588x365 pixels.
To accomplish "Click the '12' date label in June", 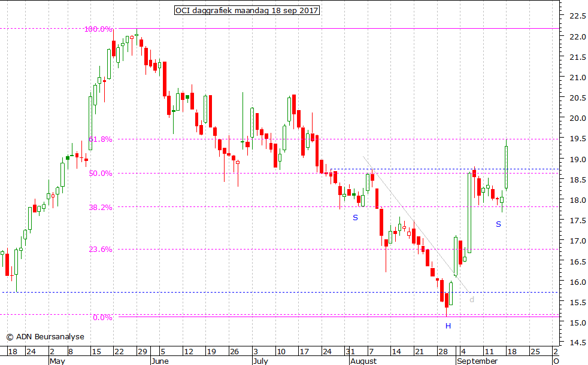I will 188,351.
